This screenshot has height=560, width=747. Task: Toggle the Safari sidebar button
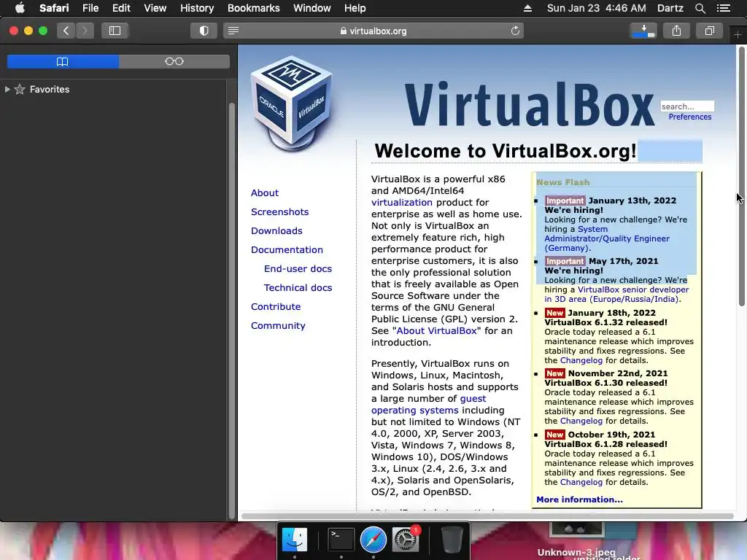(x=115, y=31)
